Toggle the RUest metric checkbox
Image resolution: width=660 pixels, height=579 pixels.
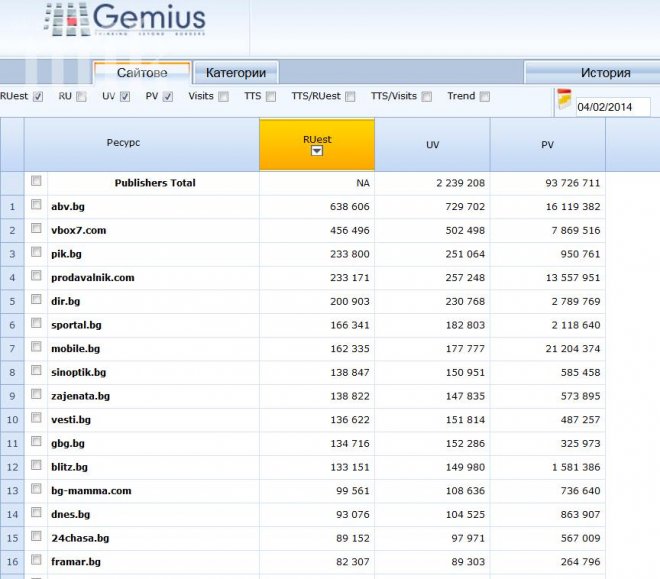pyautogui.click(x=38, y=97)
